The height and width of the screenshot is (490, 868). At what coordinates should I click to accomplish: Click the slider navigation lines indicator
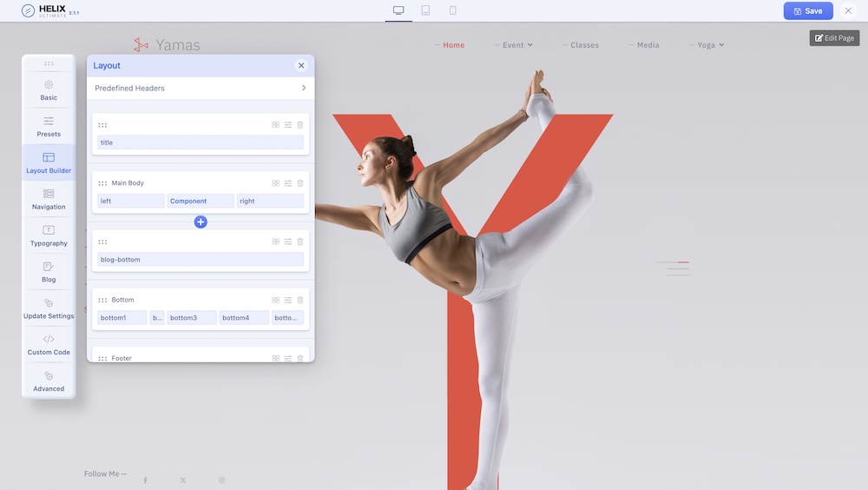click(x=674, y=268)
